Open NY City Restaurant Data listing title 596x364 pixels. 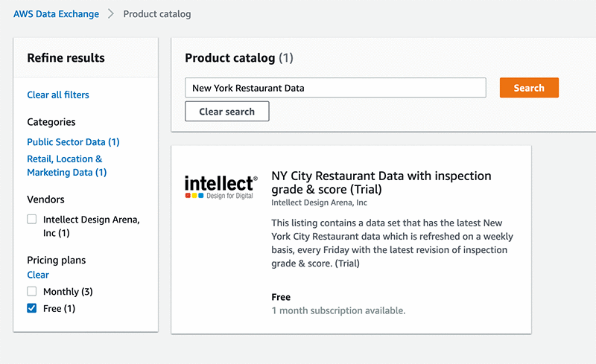click(x=381, y=182)
